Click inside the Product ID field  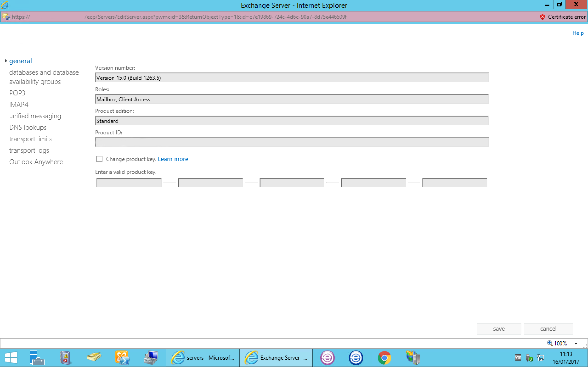[x=291, y=142]
